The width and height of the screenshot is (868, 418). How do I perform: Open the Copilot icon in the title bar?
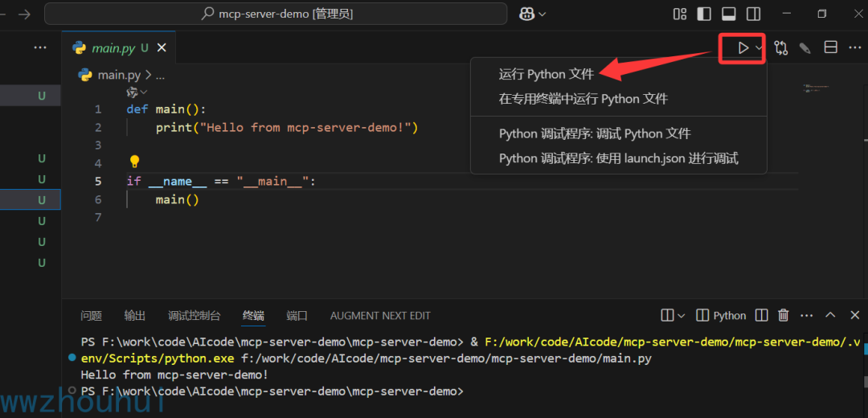click(x=528, y=14)
